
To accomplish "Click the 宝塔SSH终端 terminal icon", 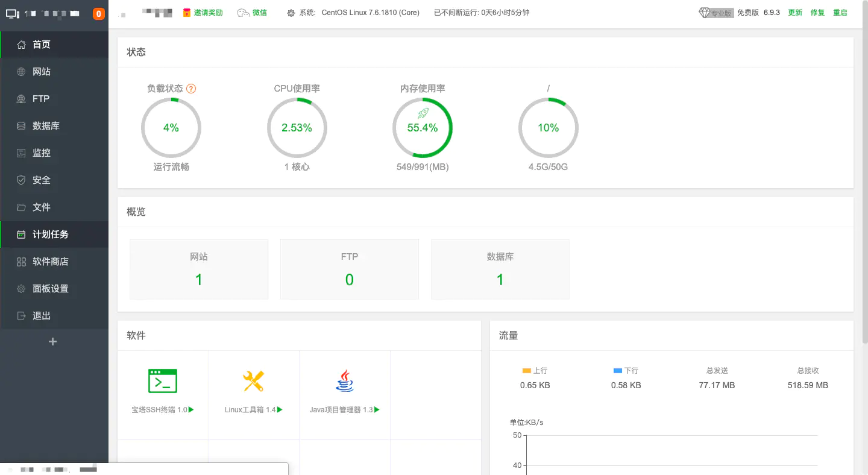I will (163, 381).
